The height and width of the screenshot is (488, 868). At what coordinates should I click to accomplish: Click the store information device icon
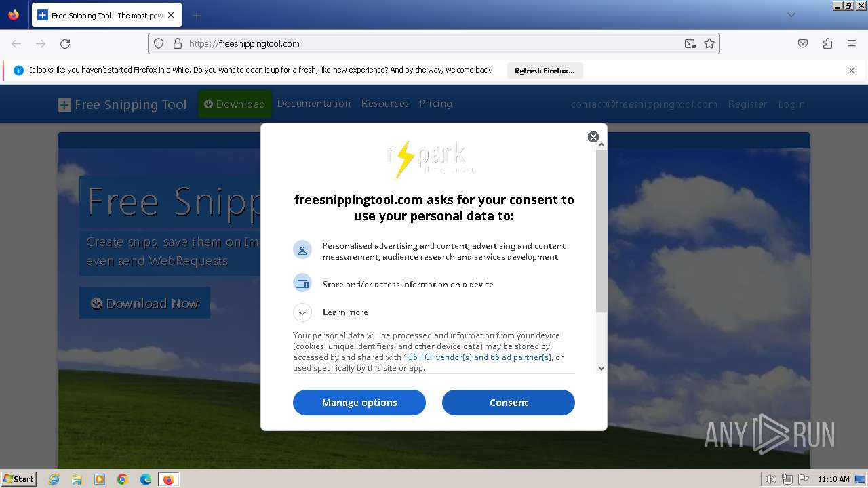click(x=302, y=283)
